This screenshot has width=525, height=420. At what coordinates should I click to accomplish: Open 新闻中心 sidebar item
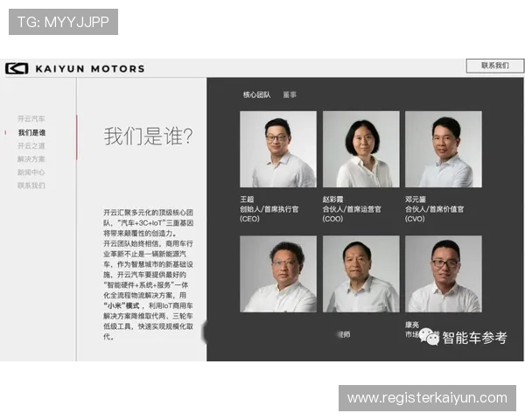click(31, 172)
